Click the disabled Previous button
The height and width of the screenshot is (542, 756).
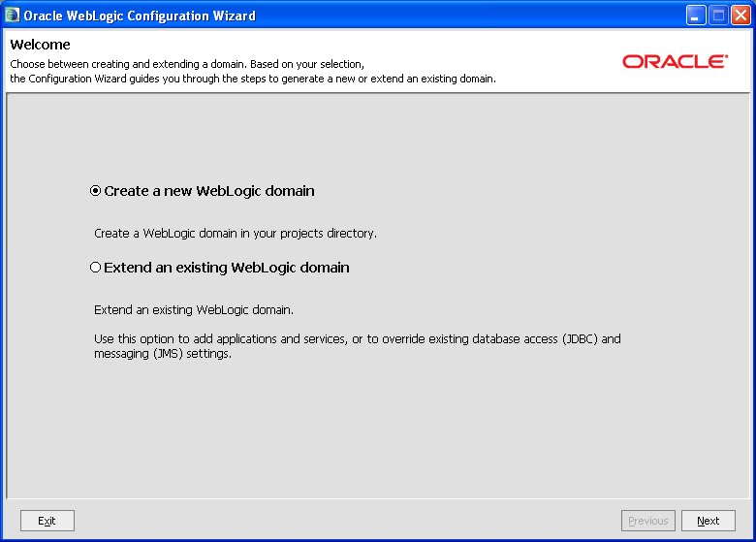pyautogui.click(x=648, y=521)
